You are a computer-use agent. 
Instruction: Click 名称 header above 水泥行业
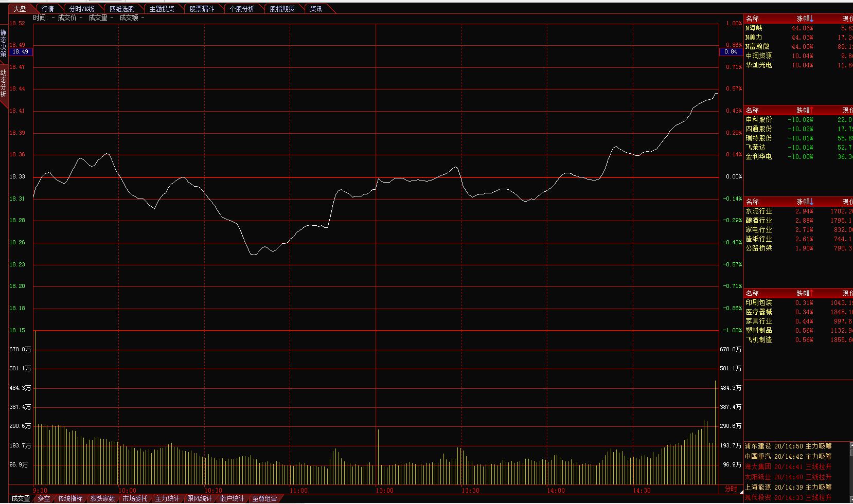(x=752, y=202)
